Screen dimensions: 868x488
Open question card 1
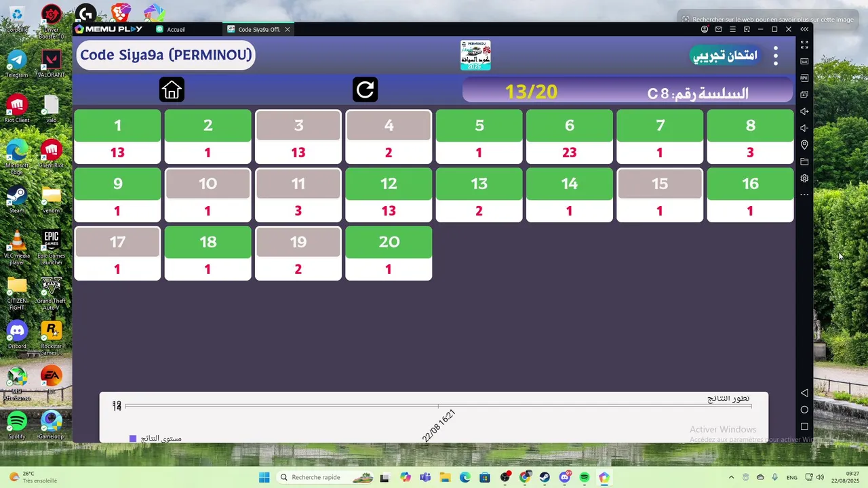tap(117, 137)
